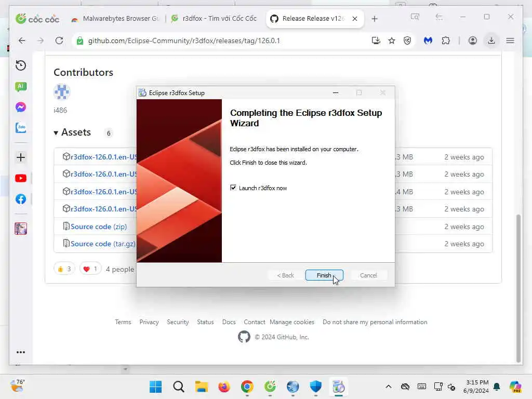
Task: Minimize the Eclipse r3dfox Setup window
Action: coord(336,92)
